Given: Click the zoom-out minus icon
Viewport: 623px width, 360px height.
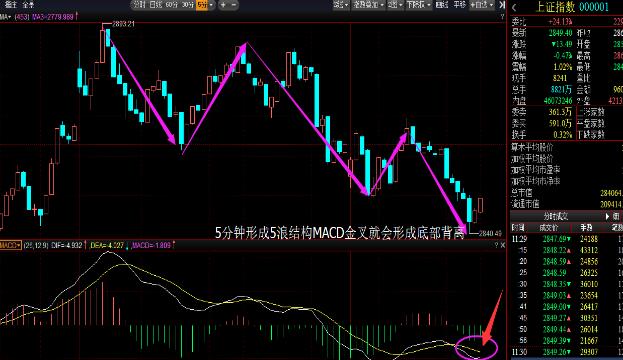Looking at the screenshot, I should click(x=234, y=5).
